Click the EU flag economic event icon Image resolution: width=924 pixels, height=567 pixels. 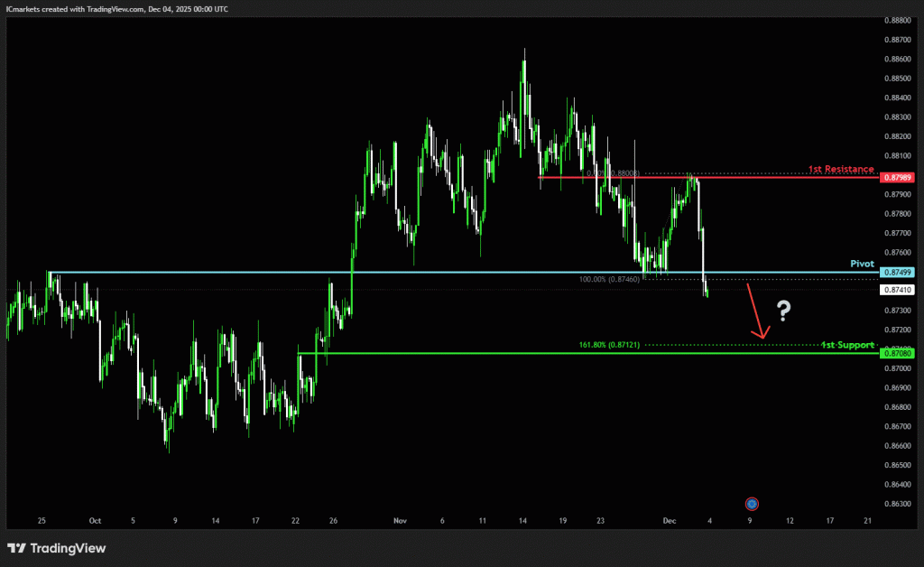tap(752, 504)
